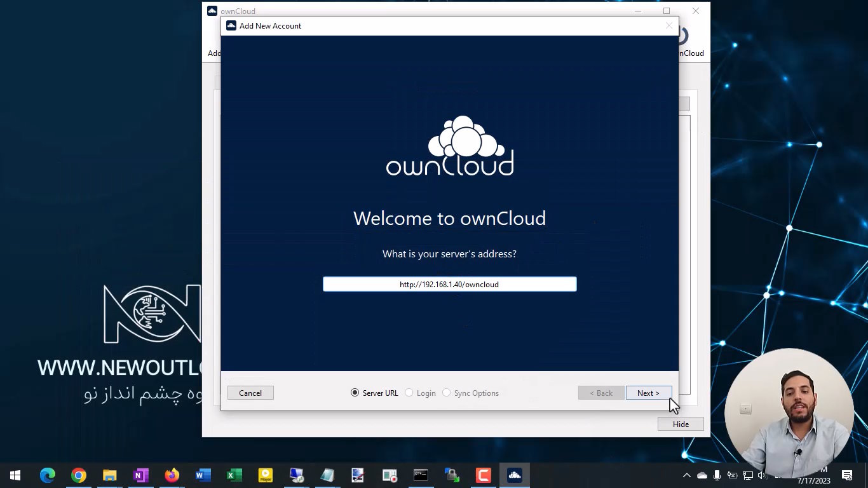Screen dimensions: 868x488
Task: Open Microsoft Edge from taskbar
Action: point(48,475)
